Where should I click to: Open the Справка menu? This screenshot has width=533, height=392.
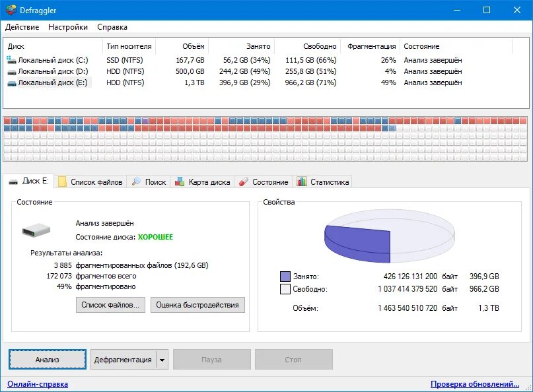pyautogui.click(x=112, y=27)
